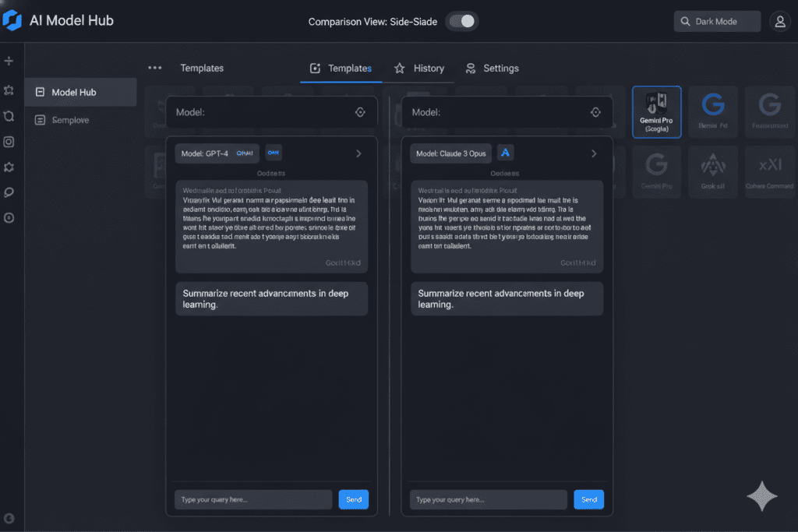
Task: Switch to the History tab
Action: point(421,68)
